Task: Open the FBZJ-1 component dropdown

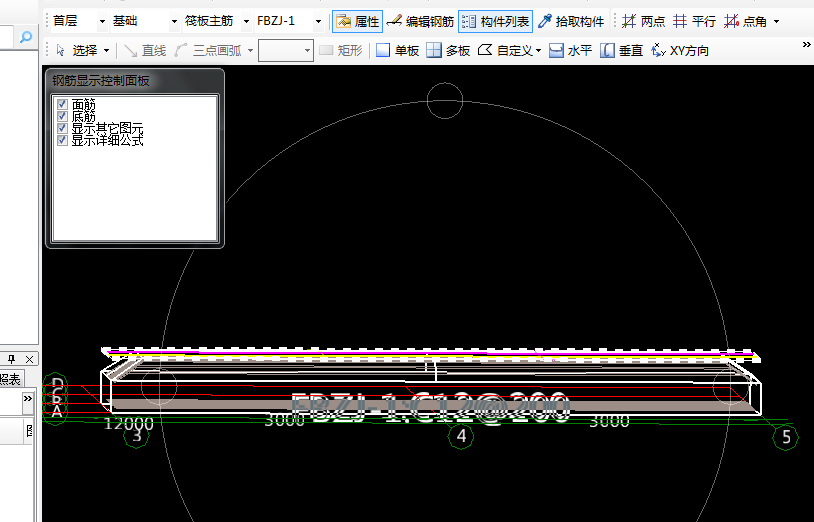Action: [x=318, y=22]
